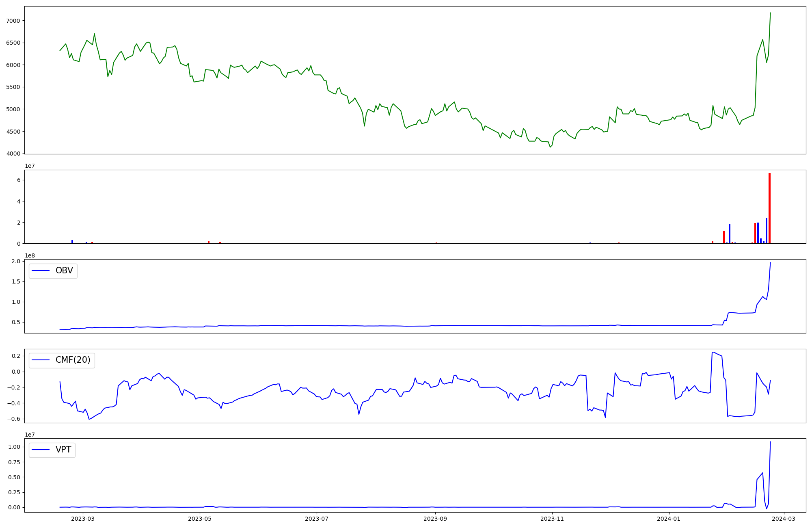Click the VPT legend label

click(63, 450)
